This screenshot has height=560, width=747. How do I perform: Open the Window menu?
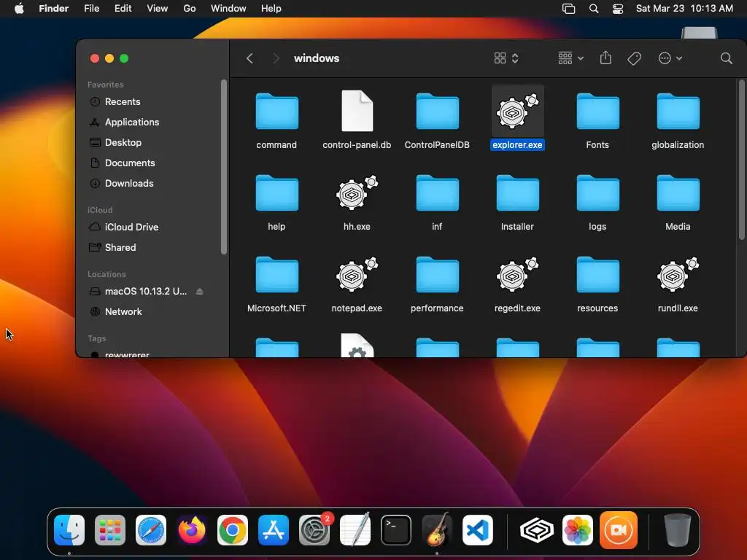228,9
